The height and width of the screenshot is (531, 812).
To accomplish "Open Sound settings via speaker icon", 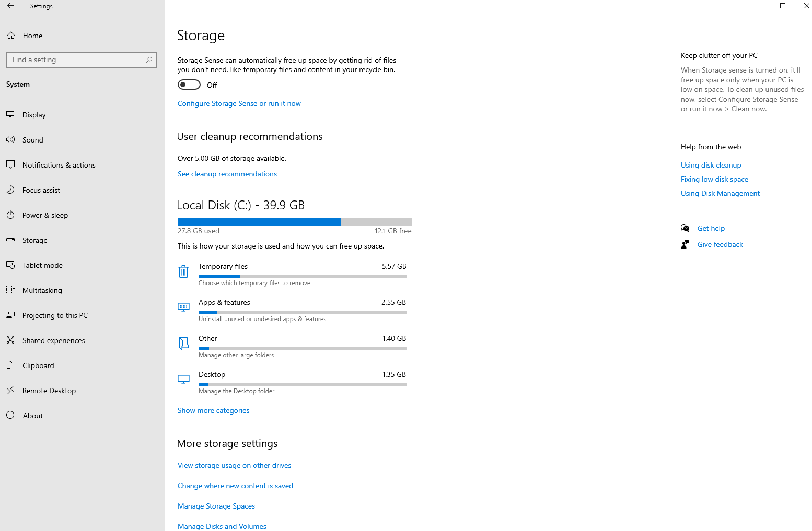I will coord(11,139).
